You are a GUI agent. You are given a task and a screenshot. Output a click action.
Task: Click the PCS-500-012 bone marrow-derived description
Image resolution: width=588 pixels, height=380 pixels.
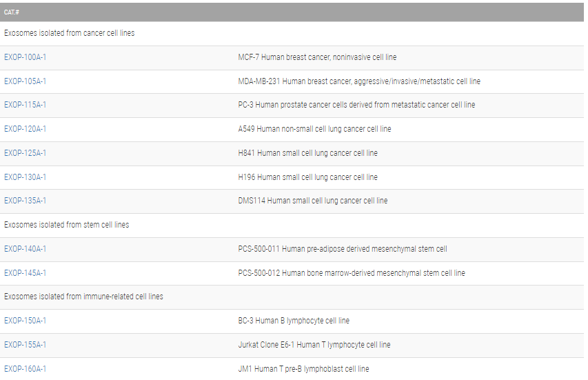pyautogui.click(x=352, y=273)
